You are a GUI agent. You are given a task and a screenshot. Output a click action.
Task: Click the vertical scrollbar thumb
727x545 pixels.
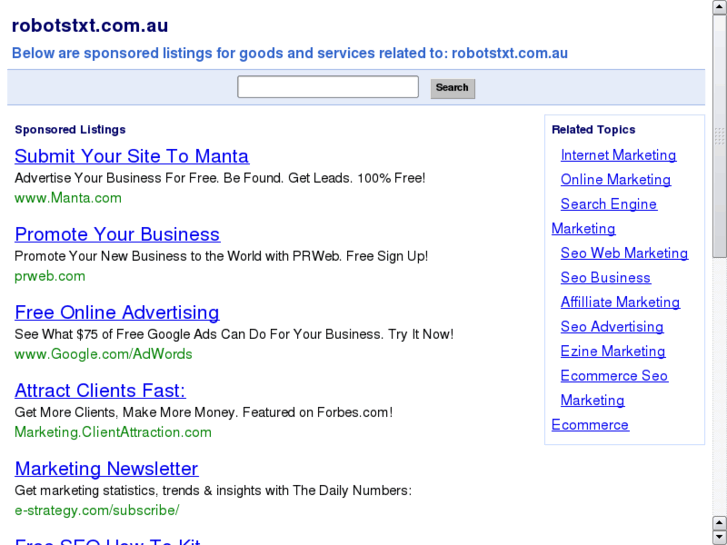(x=720, y=135)
